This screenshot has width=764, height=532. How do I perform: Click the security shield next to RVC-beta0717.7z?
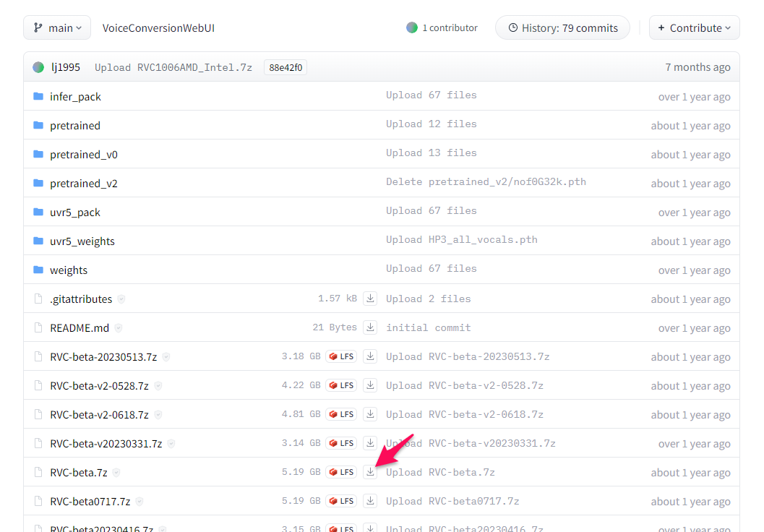(x=140, y=502)
